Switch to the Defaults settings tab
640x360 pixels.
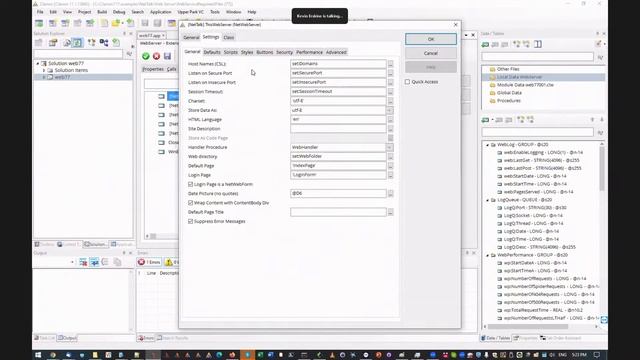coord(212,52)
